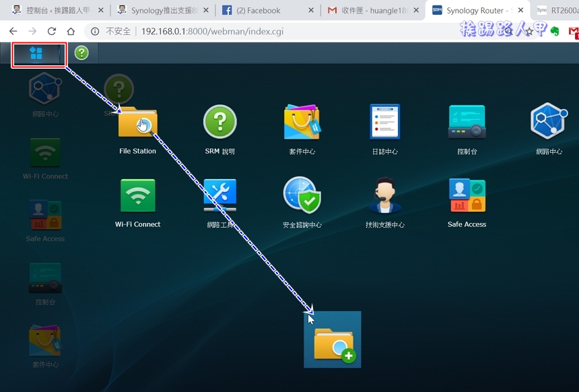Launch Safe Access from the main menu grid

tap(467, 203)
